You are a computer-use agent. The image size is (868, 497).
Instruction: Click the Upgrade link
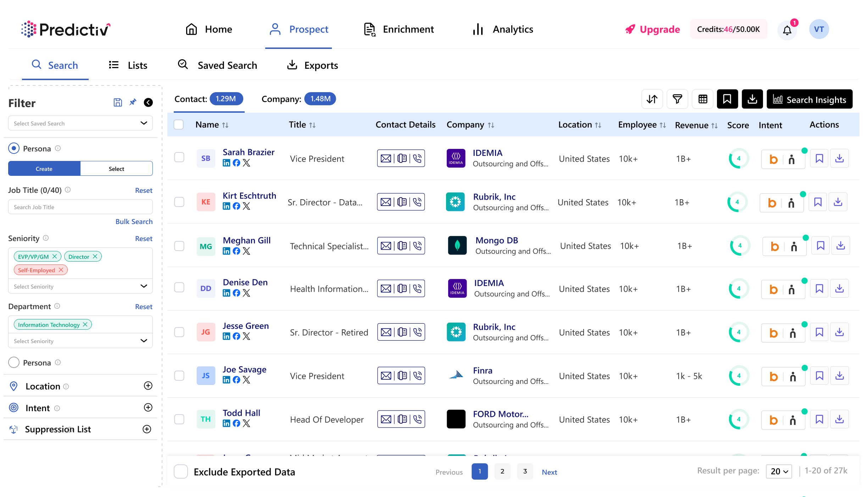652,29
